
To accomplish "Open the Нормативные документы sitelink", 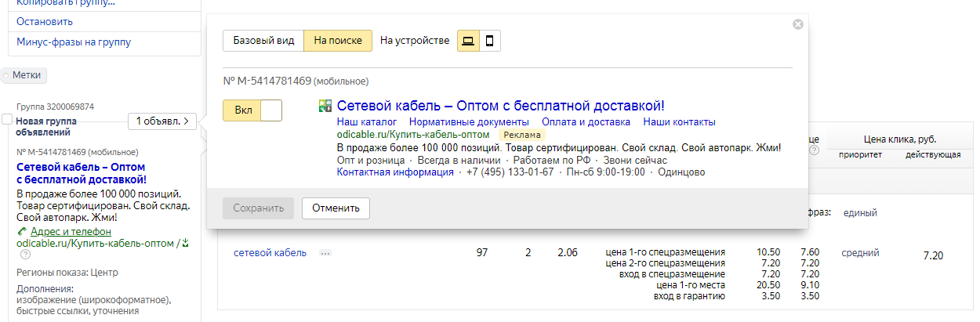I will point(469,122).
